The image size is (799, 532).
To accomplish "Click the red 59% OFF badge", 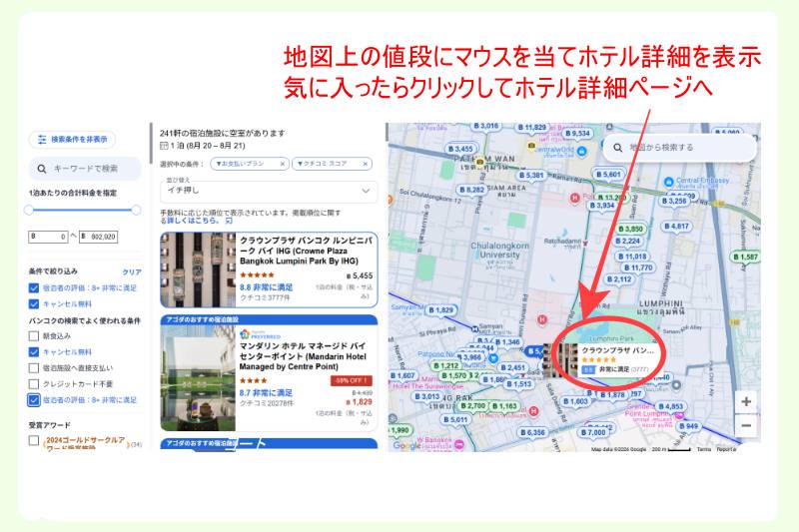I will click(352, 381).
